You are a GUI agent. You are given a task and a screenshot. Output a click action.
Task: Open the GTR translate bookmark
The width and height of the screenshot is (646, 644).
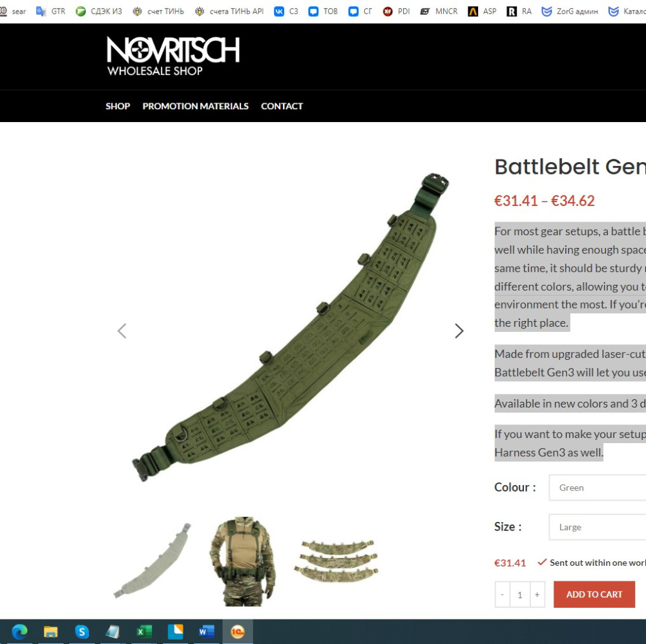(x=50, y=11)
